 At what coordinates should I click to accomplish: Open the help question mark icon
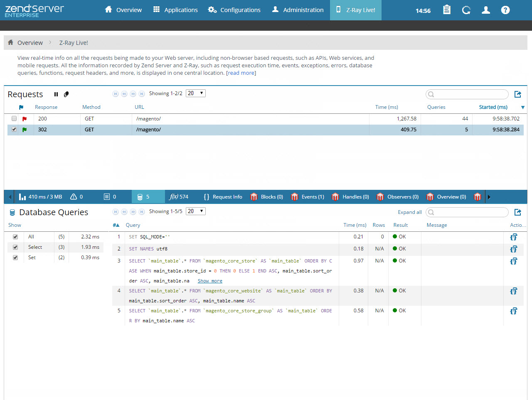click(x=505, y=10)
